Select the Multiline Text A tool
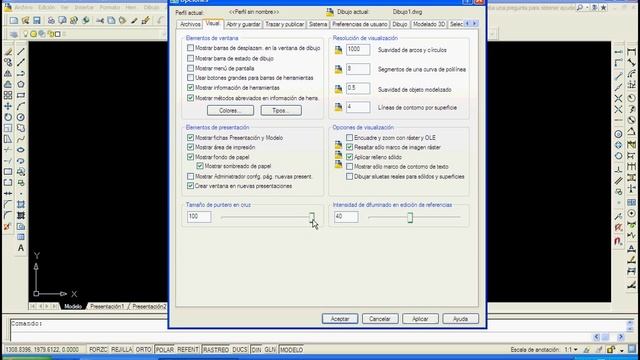 (21, 248)
